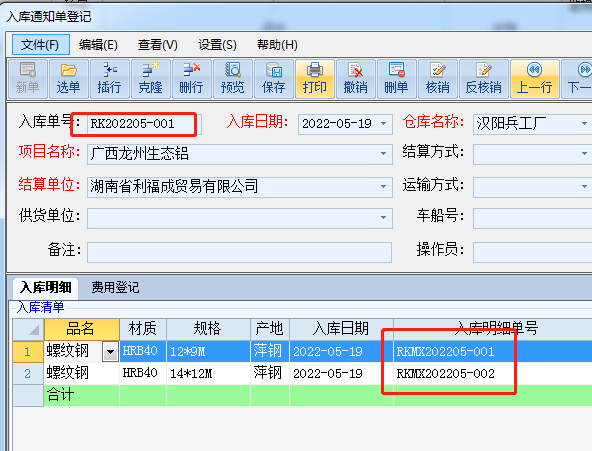The height and width of the screenshot is (451, 592).
Task: Open the 文件(F) menu
Action: 40,45
